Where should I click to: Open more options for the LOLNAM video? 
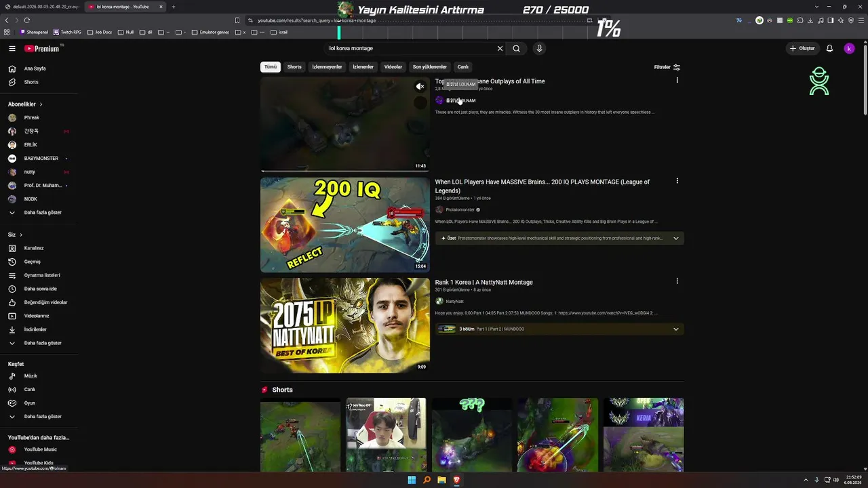pyautogui.click(x=677, y=81)
